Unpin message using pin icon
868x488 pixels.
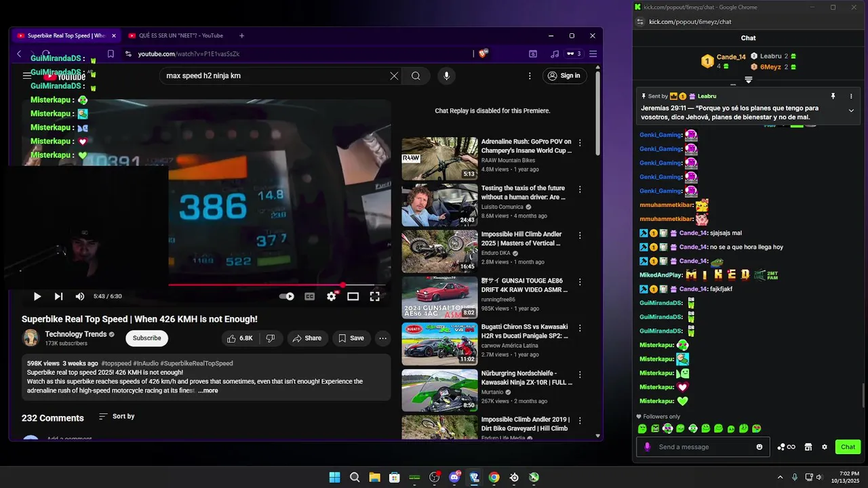[833, 96]
